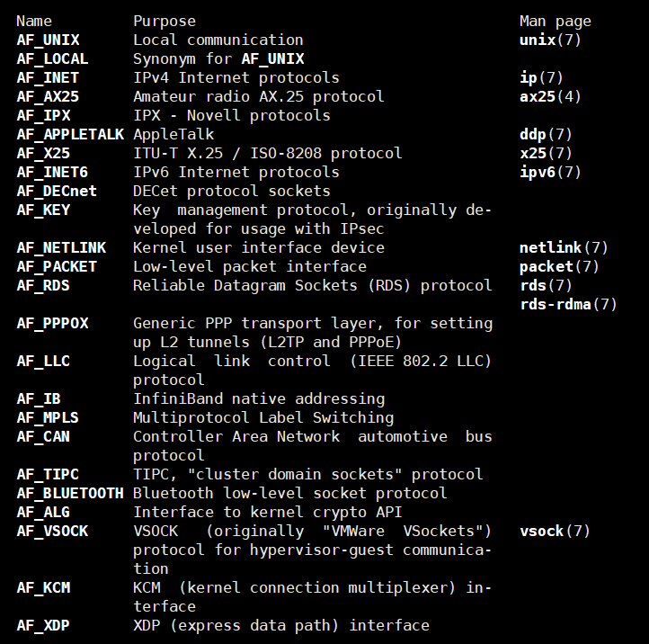Click the ax25(4) man page reference
Screen dimensions: 649x644
(550, 97)
